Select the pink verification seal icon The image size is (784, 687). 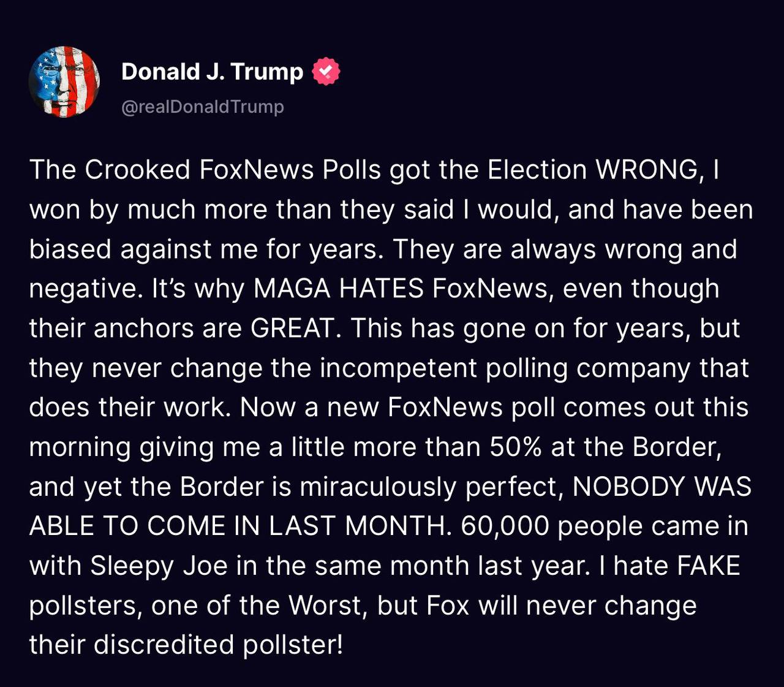click(325, 71)
